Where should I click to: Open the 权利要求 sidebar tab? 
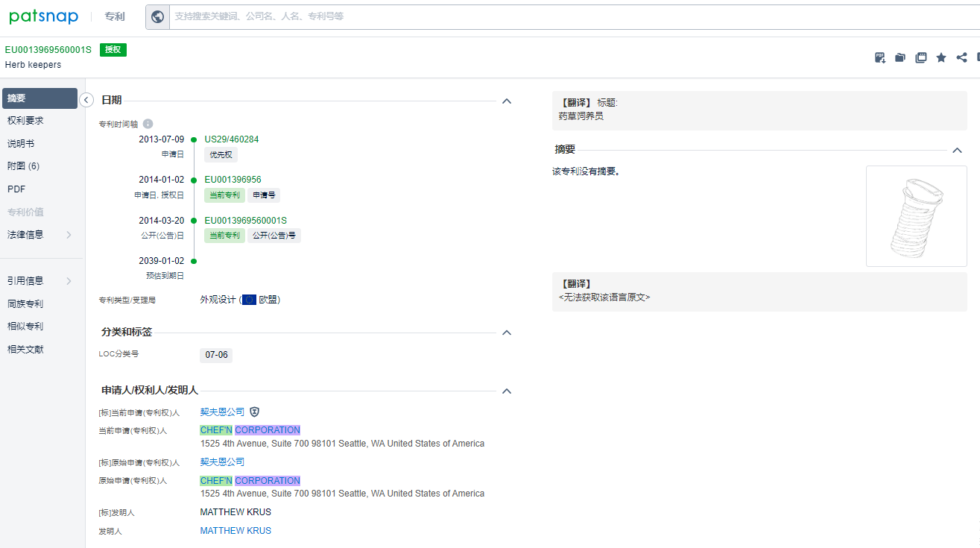[x=26, y=121]
